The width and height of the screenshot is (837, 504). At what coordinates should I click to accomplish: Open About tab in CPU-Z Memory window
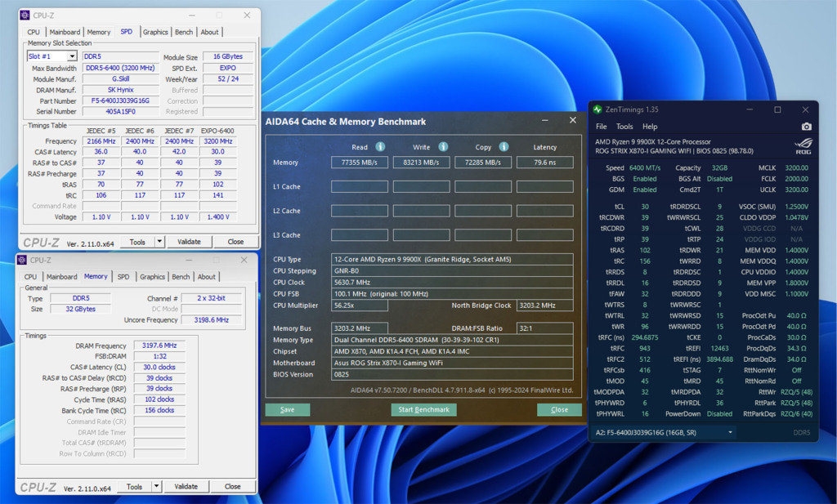click(x=207, y=277)
